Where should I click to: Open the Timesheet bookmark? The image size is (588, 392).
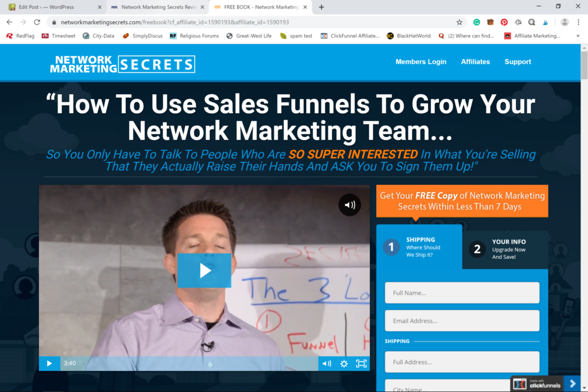(x=59, y=36)
